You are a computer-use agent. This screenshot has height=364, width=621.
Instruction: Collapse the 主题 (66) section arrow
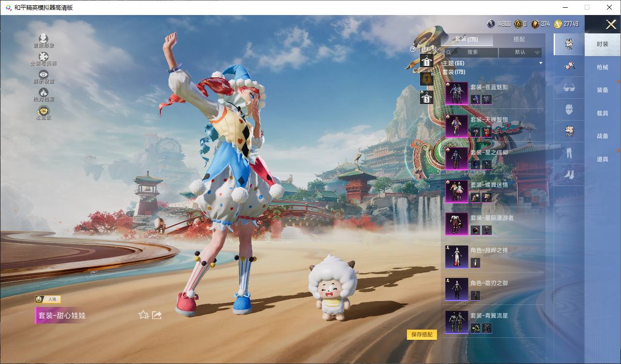[x=541, y=63]
